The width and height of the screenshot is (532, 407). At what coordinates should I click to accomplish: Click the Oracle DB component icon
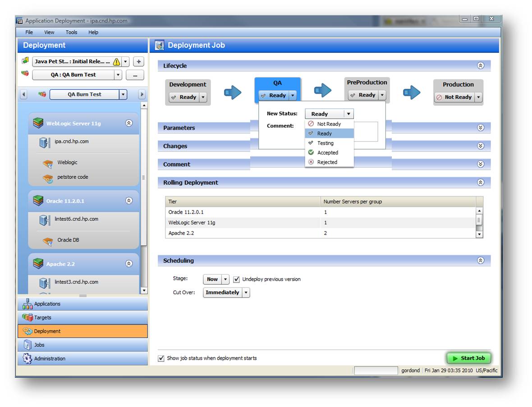pos(48,241)
